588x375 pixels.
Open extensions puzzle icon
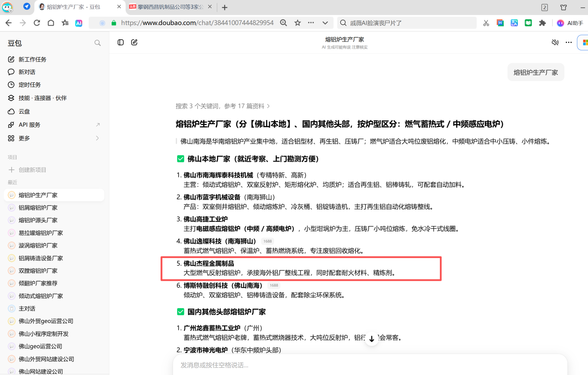click(542, 23)
